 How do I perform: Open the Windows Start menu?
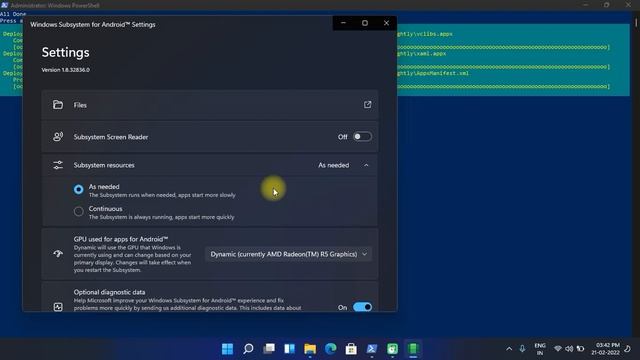click(x=227, y=349)
